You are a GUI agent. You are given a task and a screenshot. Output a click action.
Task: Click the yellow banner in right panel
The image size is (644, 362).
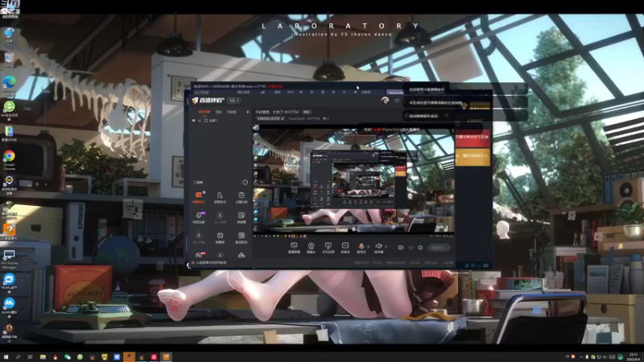point(473,157)
